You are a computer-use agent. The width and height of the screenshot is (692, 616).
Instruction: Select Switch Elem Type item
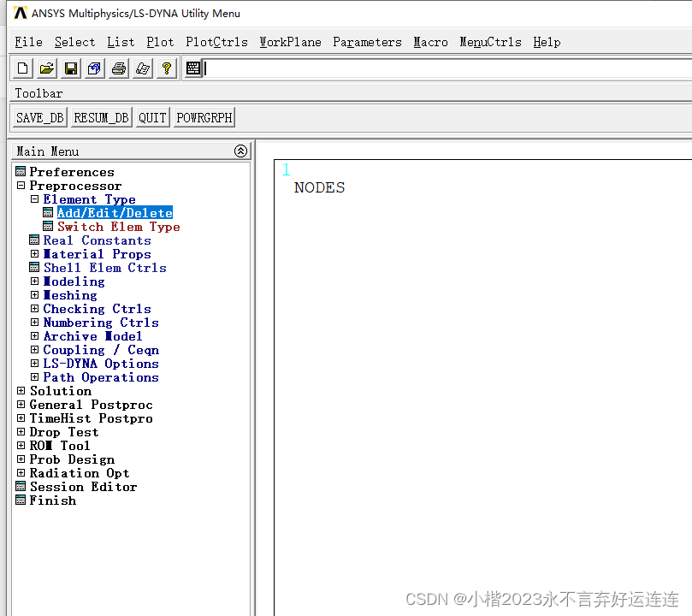point(119,227)
